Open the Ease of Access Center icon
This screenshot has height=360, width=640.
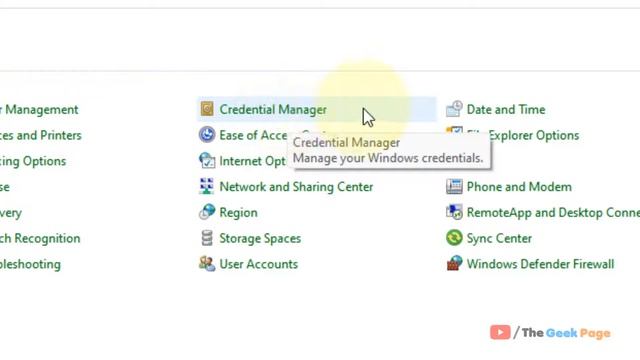pyautogui.click(x=207, y=135)
